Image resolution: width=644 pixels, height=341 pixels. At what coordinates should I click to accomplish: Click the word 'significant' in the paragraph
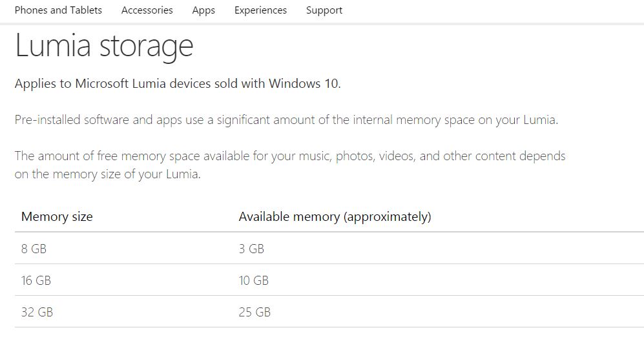(x=243, y=120)
